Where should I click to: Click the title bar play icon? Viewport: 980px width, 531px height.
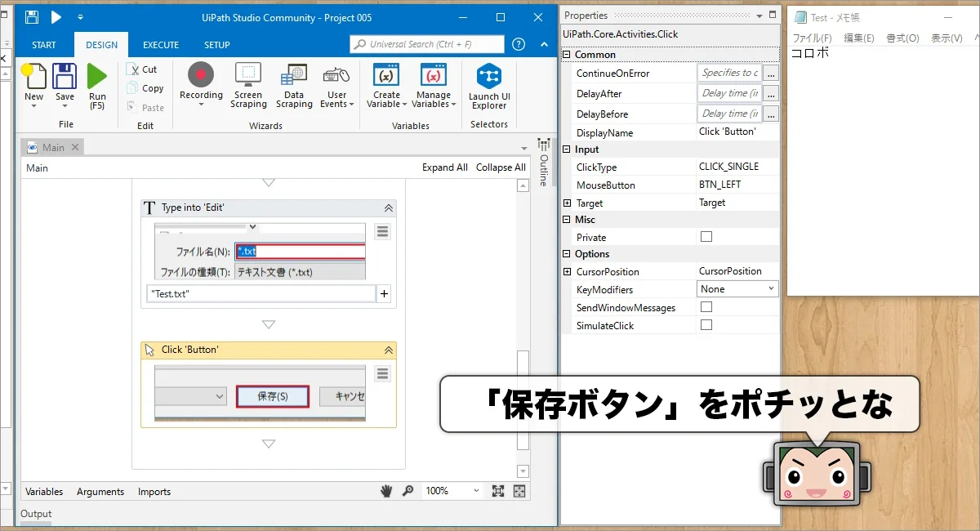[x=56, y=17]
